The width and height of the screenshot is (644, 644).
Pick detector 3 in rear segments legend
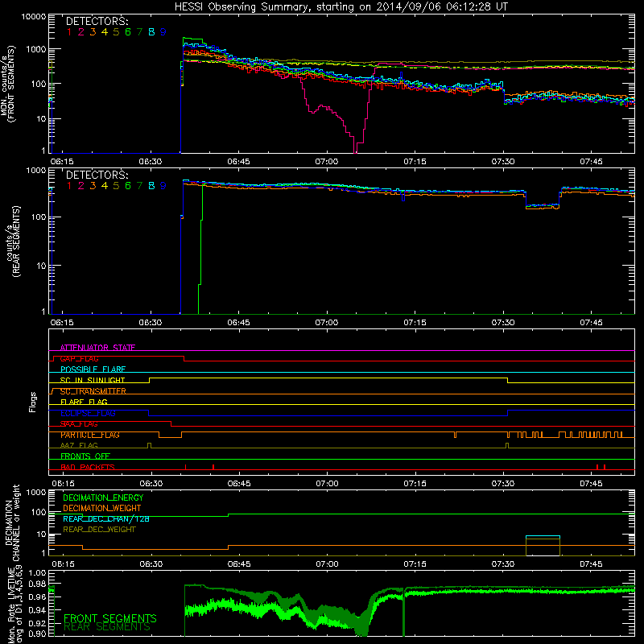pyautogui.click(x=93, y=186)
